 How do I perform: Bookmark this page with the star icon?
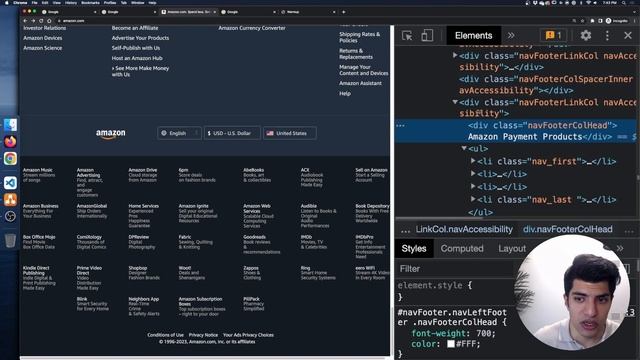582,20
